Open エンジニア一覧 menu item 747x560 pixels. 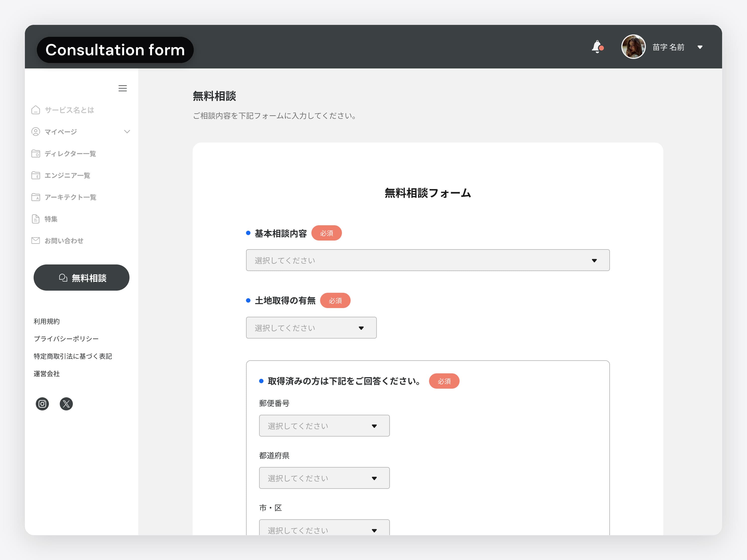pos(67,175)
